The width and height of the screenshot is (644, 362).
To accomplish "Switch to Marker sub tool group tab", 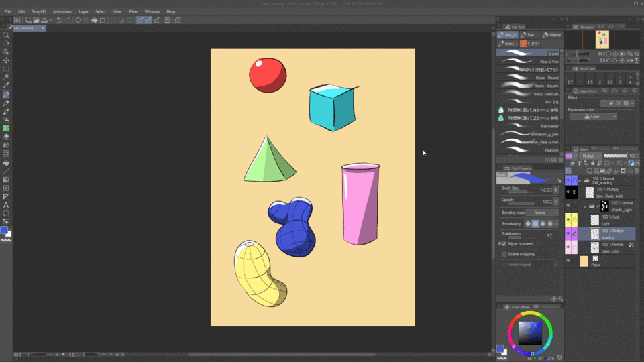I will (552, 35).
